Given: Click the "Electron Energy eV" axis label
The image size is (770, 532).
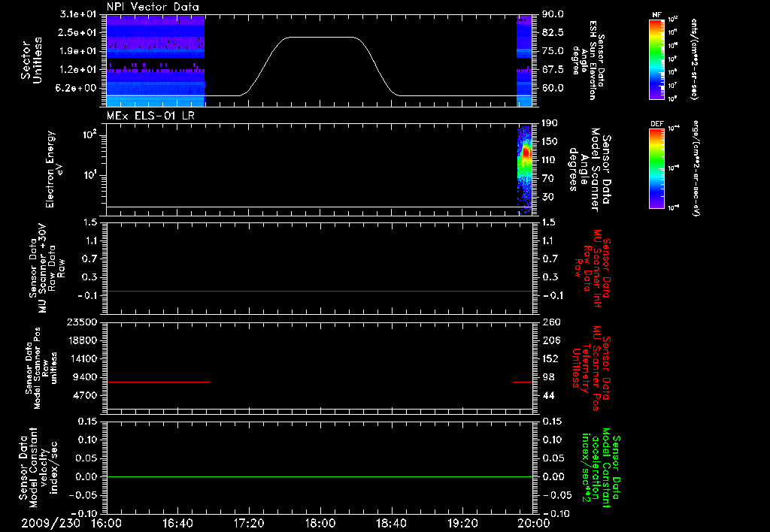Looking at the screenshot, I should point(53,169).
